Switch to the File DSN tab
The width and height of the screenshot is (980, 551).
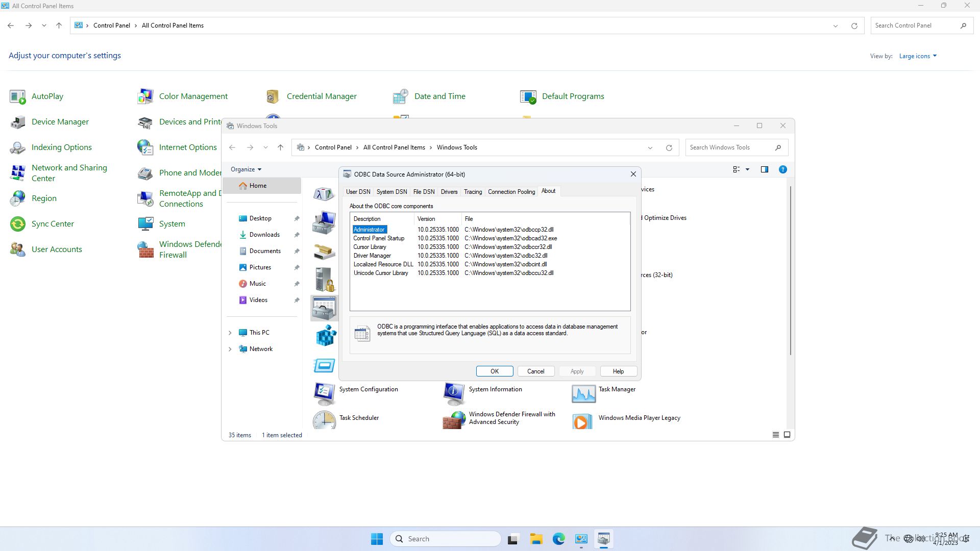[x=424, y=192]
